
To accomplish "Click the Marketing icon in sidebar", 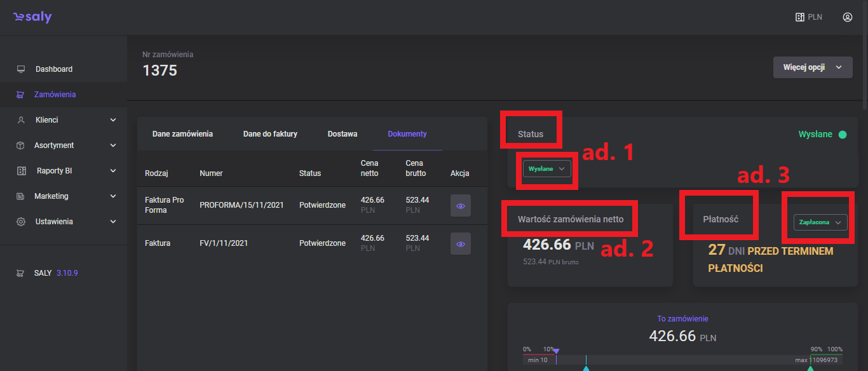I will tap(21, 196).
